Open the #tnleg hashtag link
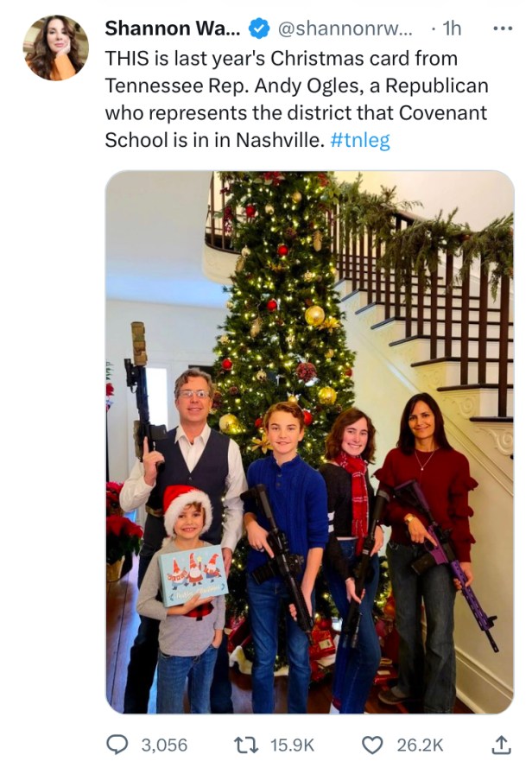The height and width of the screenshot is (774, 532). tap(360, 140)
